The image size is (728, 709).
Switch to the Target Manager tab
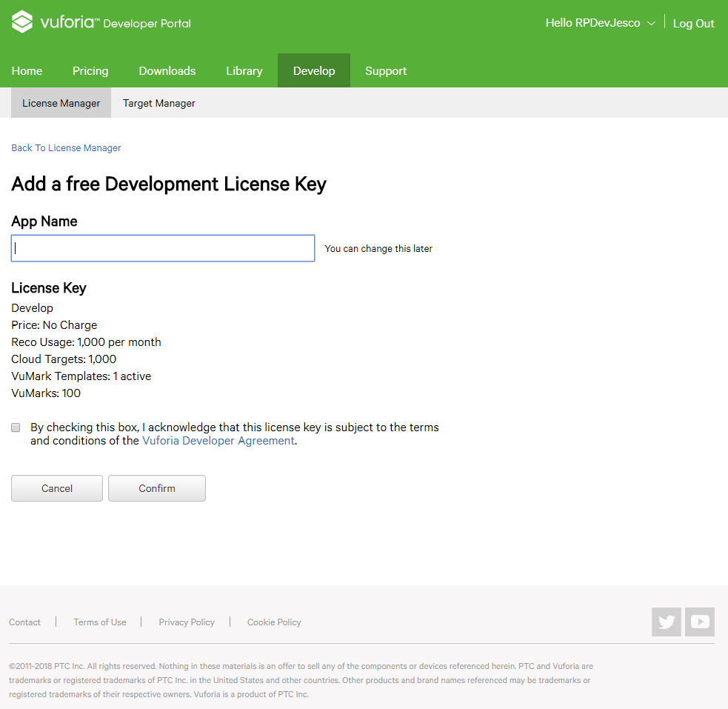[158, 103]
